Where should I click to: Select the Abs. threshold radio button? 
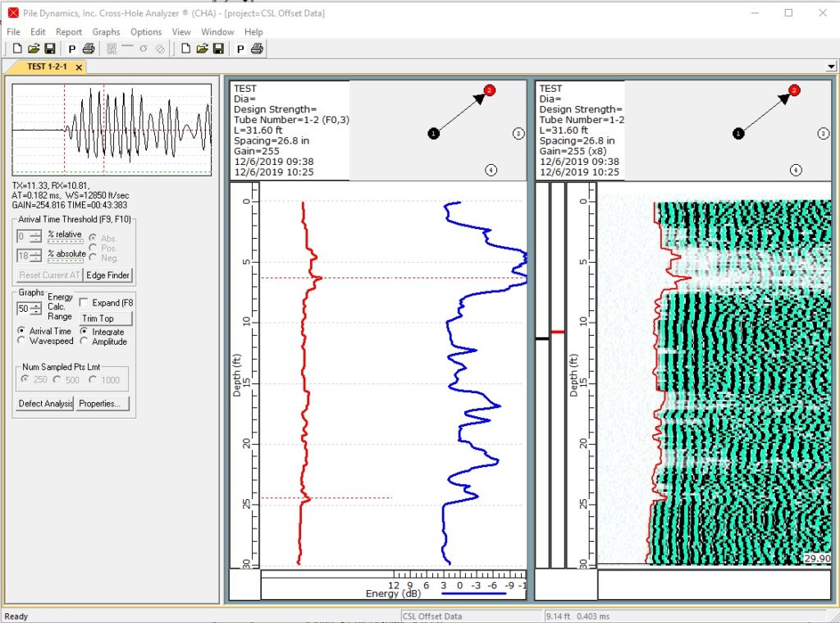tap(94, 237)
